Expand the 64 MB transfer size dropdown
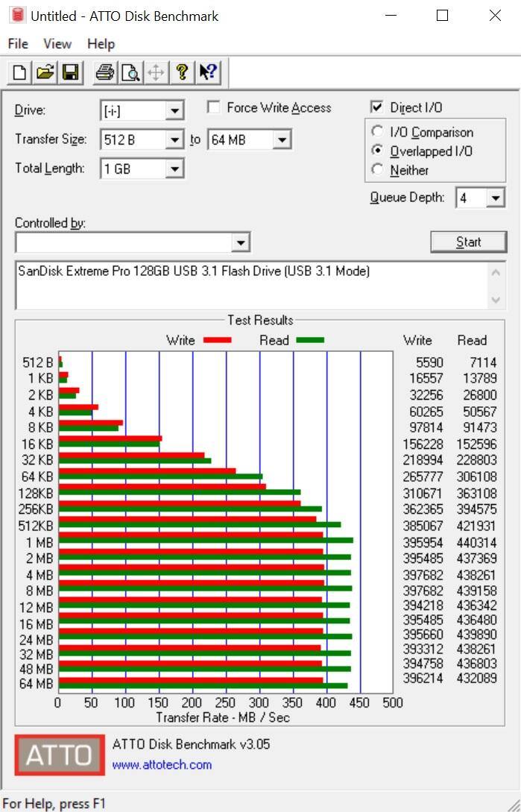This screenshot has height=812, width=521. [282, 139]
